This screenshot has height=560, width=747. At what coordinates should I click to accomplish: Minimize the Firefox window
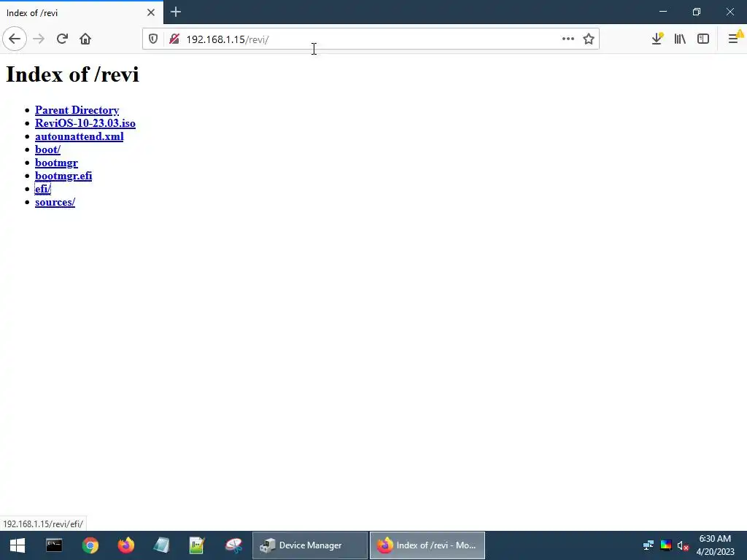[662, 12]
